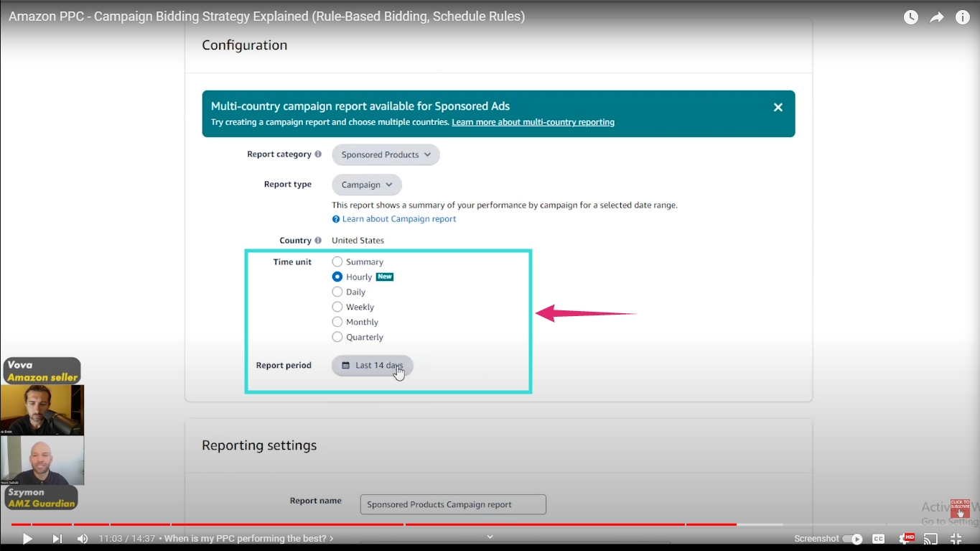Click Vova webcam thumbnail
The height and width of the screenshot is (551, 980).
pos(42,410)
